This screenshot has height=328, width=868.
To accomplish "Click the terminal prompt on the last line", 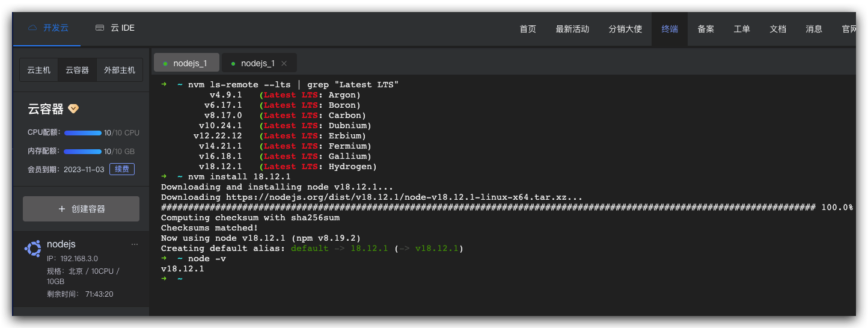I will click(x=180, y=279).
